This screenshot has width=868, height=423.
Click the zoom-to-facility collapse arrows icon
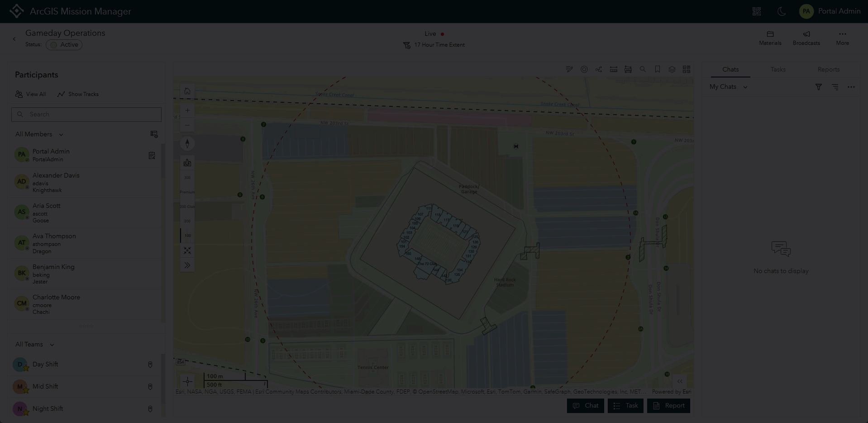pos(187,250)
